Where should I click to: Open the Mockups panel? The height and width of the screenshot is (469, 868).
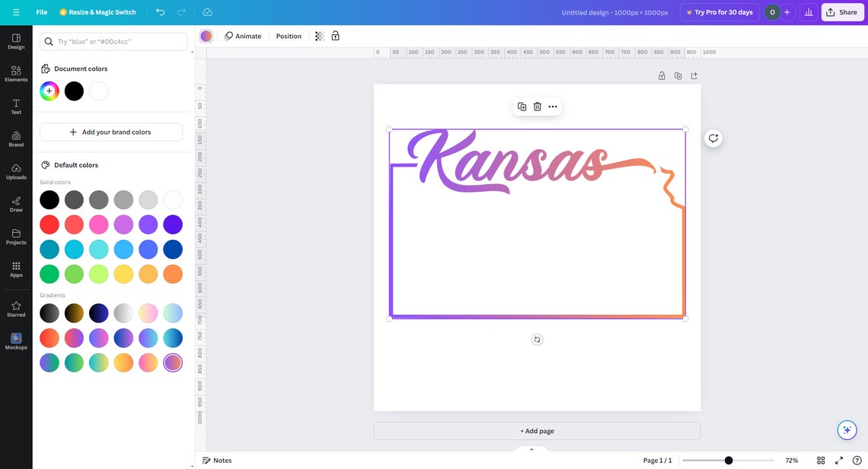tap(15, 342)
